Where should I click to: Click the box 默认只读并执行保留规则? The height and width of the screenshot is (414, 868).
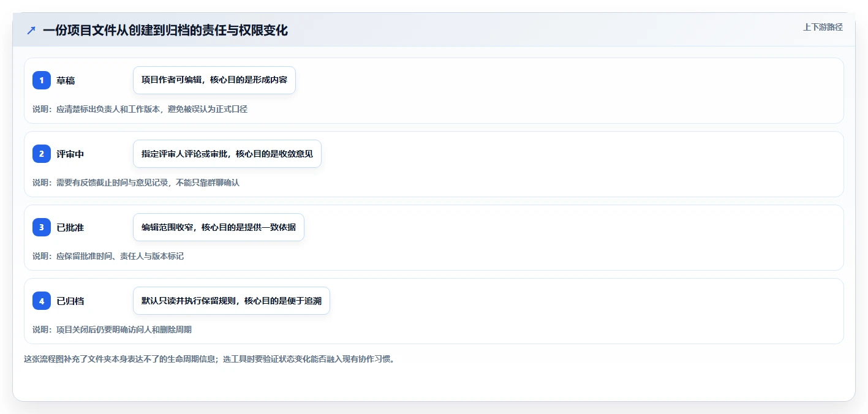232,301
